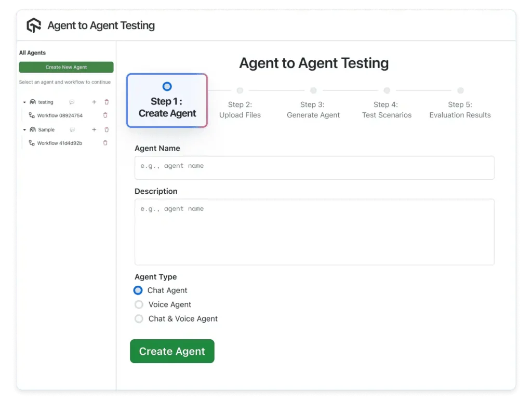The height and width of the screenshot is (399, 532).
Task: Collapse the Sample agent tree node
Action: pyautogui.click(x=24, y=130)
